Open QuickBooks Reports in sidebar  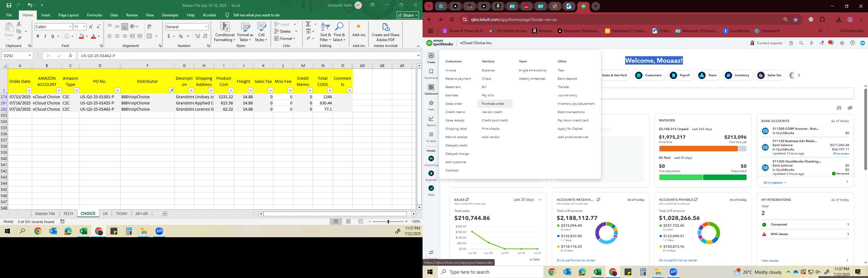click(x=431, y=121)
